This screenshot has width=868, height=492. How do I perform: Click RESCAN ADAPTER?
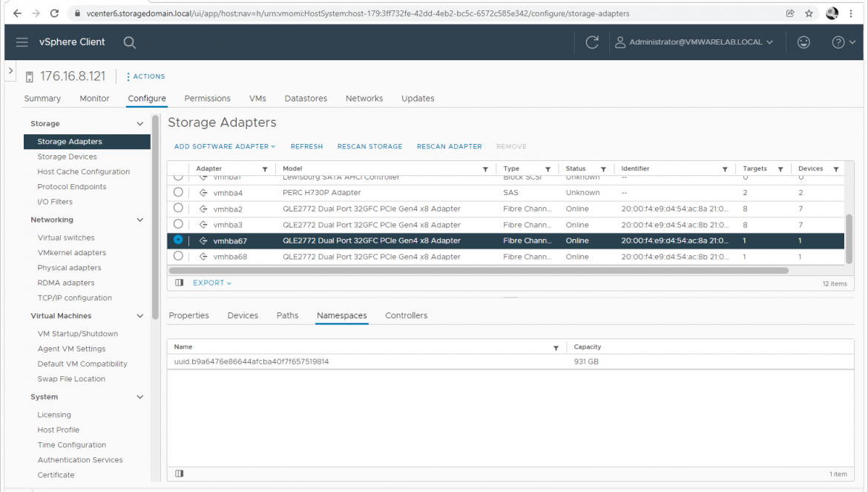pyautogui.click(x=450, y=147)
